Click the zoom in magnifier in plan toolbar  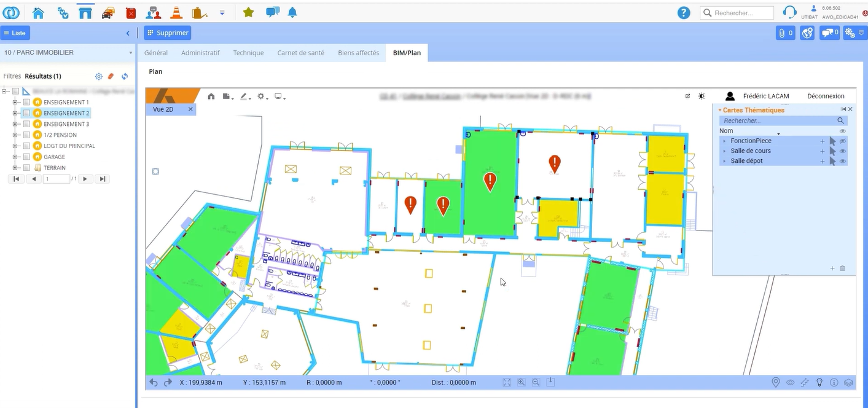(x=522, y=382)
